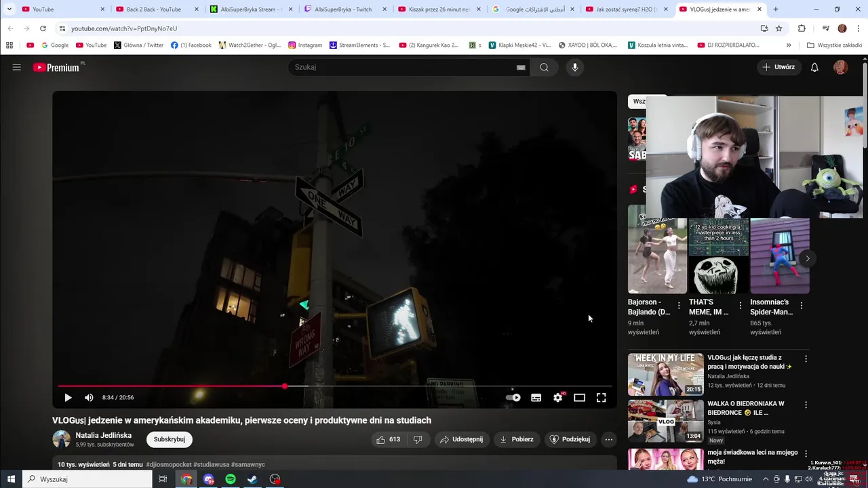Open Natalia Jedlińska channel avatar
The height and width of the screenshot is (488, 868).
coord(62,439)
